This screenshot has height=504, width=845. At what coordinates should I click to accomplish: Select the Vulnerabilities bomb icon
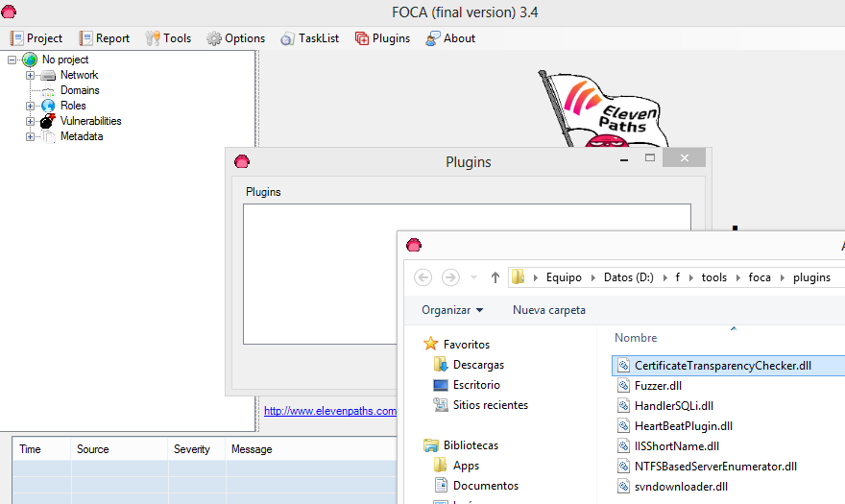point(48,121)
